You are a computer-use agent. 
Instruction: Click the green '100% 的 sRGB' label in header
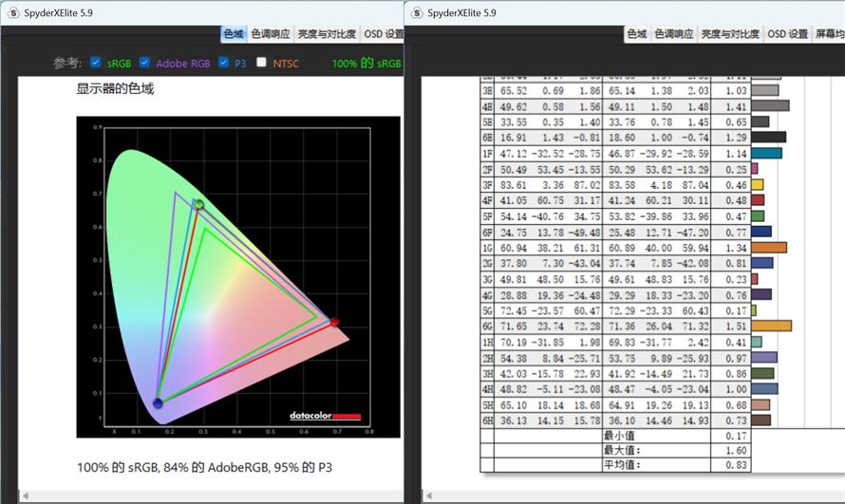366,63
